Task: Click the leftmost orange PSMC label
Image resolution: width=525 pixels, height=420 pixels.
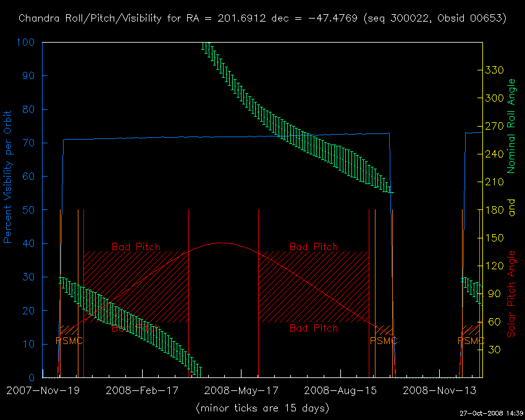Action: (69, 340)
